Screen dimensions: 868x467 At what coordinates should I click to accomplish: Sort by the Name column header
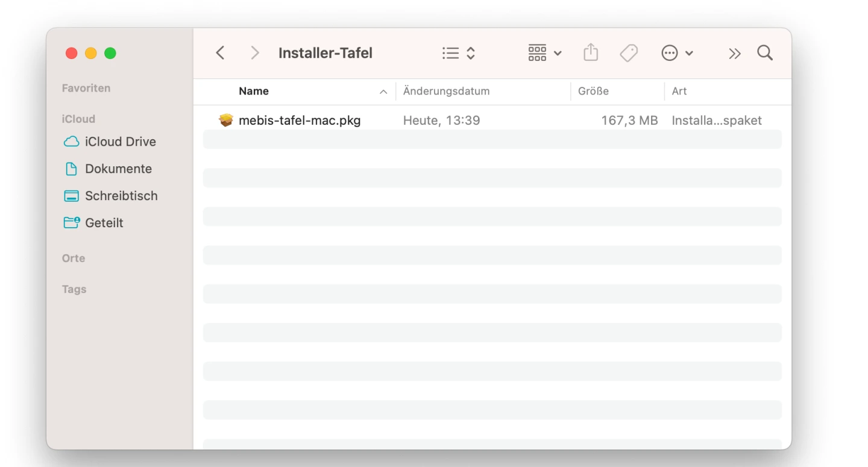[254, 92]
